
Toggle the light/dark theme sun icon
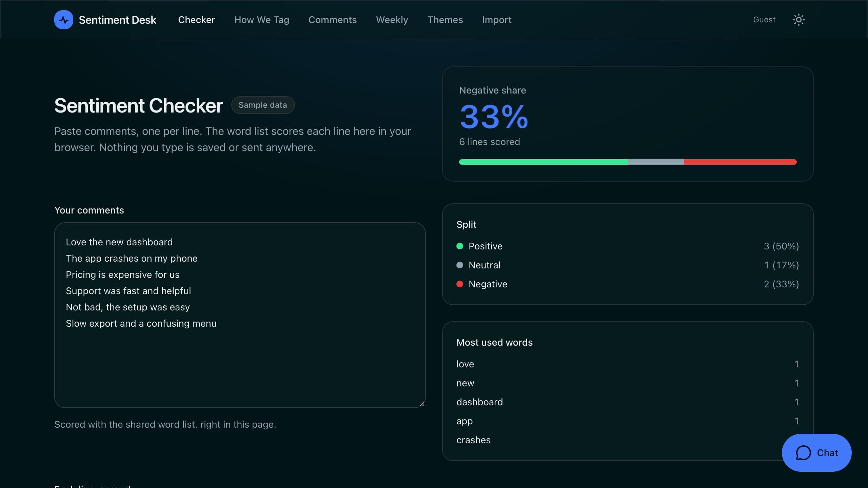click(x=798, y=20)
